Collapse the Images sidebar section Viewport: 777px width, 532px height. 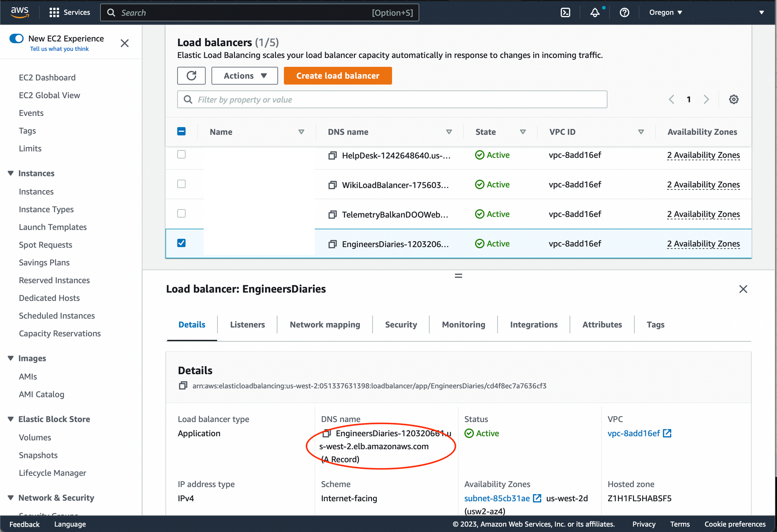[x=10, y=358]
